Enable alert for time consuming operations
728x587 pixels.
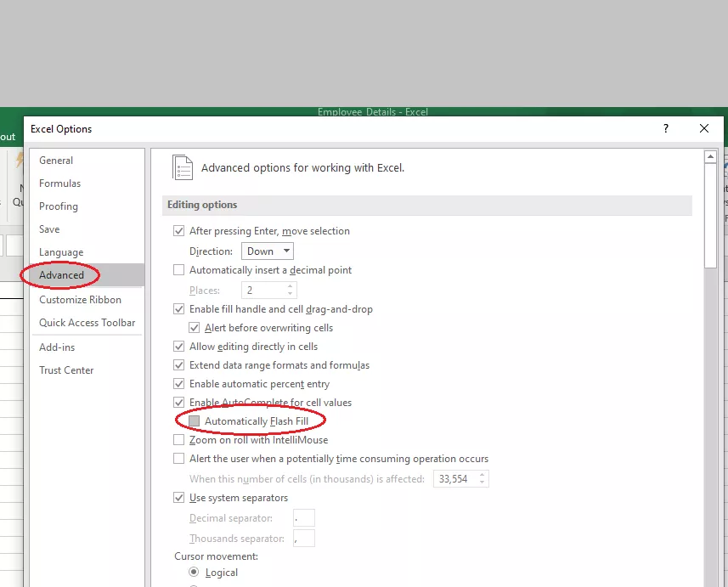tap(178, 459)
